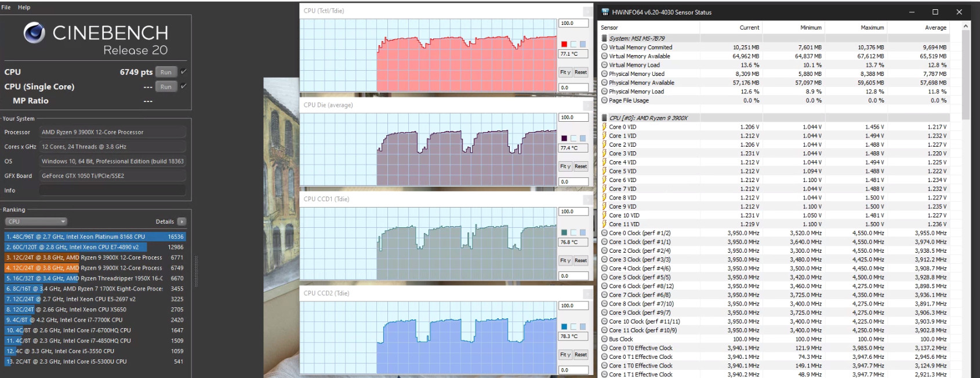This screenshot has width=980, height=378.
Task: Click the voltage icon beside Core 11 VID
Action: (604, 224)
